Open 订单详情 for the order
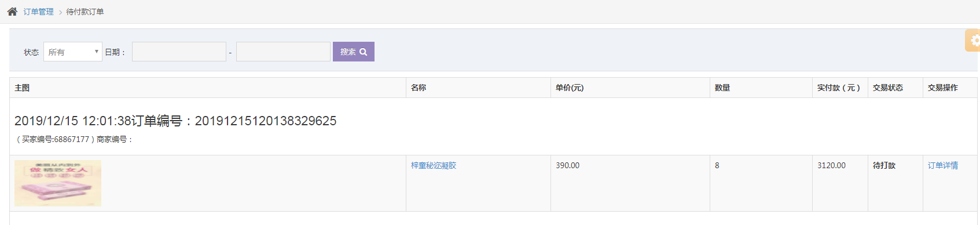 click(x=943, y=165)
